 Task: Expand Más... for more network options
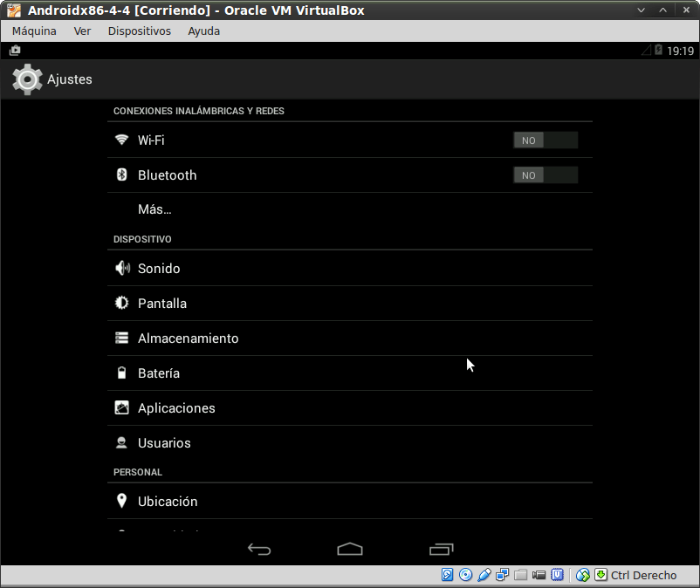tap(154, 209)
